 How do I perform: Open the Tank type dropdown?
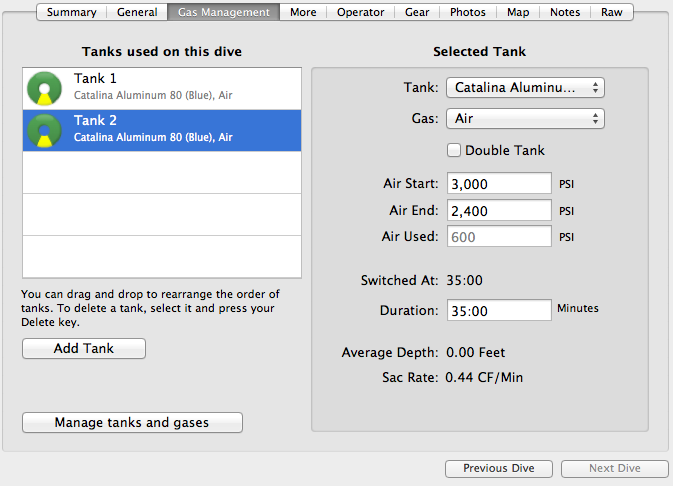525,88
